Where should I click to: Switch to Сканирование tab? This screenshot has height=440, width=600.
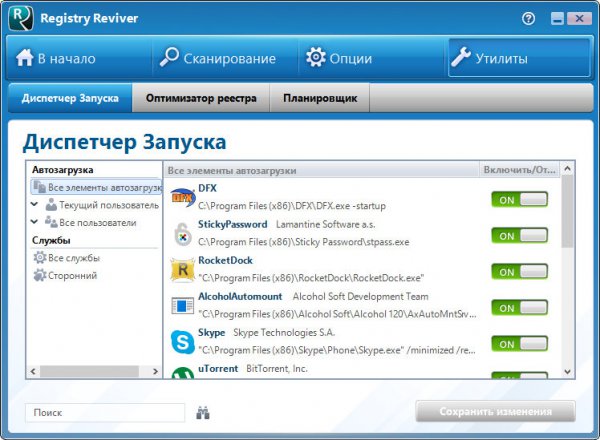pyautogui.click(x=225, y=58)
